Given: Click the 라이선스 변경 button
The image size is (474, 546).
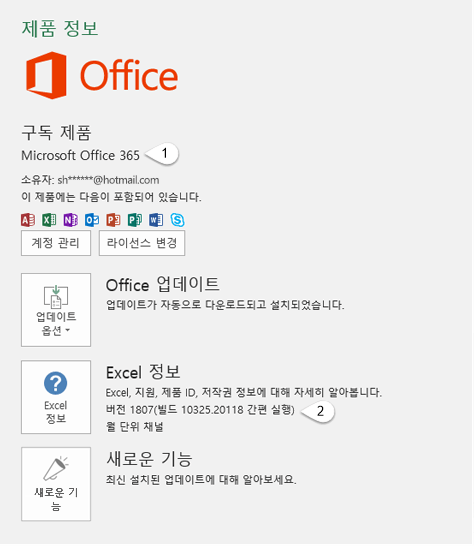Looking at the screenshot, I should pyautogui.click(x=142, y=243).
